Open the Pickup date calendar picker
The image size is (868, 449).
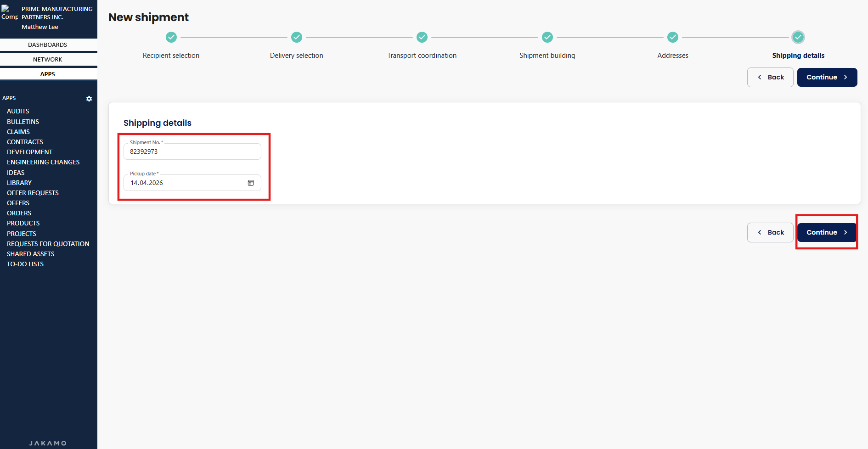pyautogui.click(x=251, y=183)
